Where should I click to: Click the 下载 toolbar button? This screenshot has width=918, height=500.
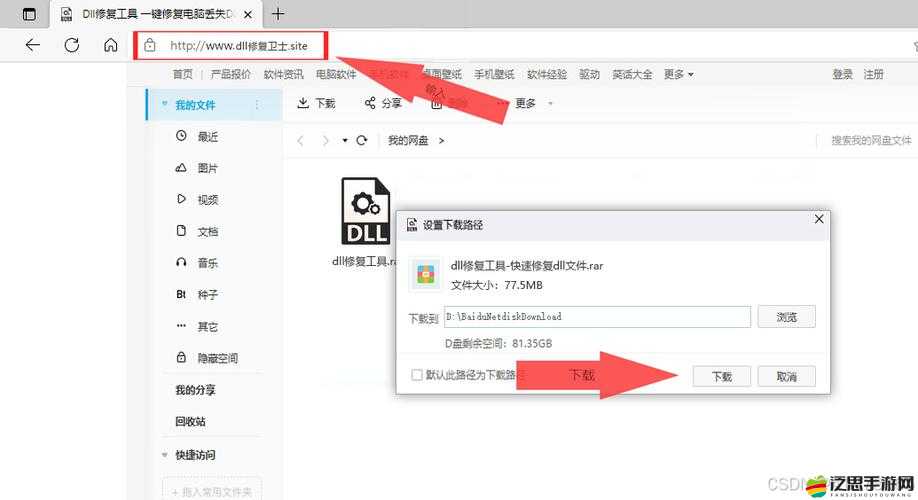click(x=316, y=104)
